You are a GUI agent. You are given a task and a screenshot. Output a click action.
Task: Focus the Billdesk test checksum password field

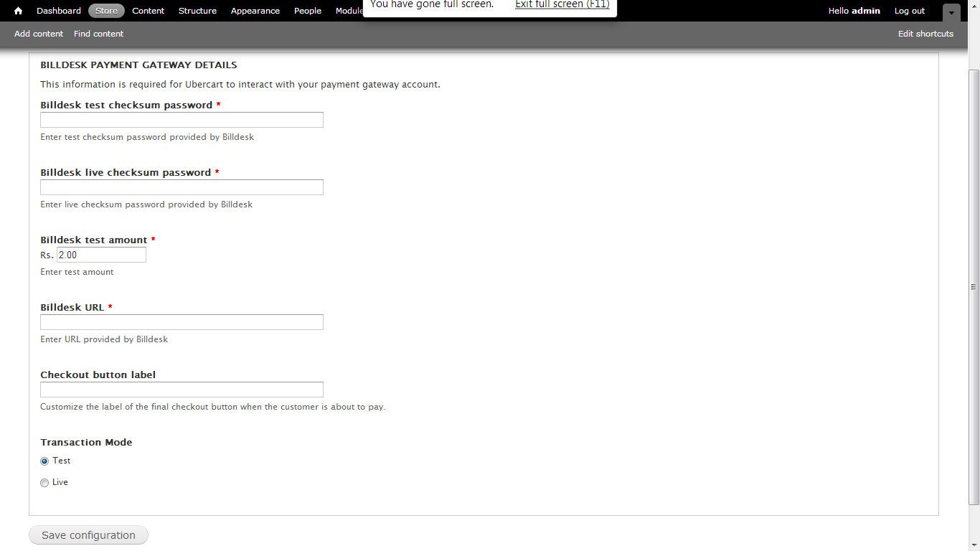click(182, 120)
